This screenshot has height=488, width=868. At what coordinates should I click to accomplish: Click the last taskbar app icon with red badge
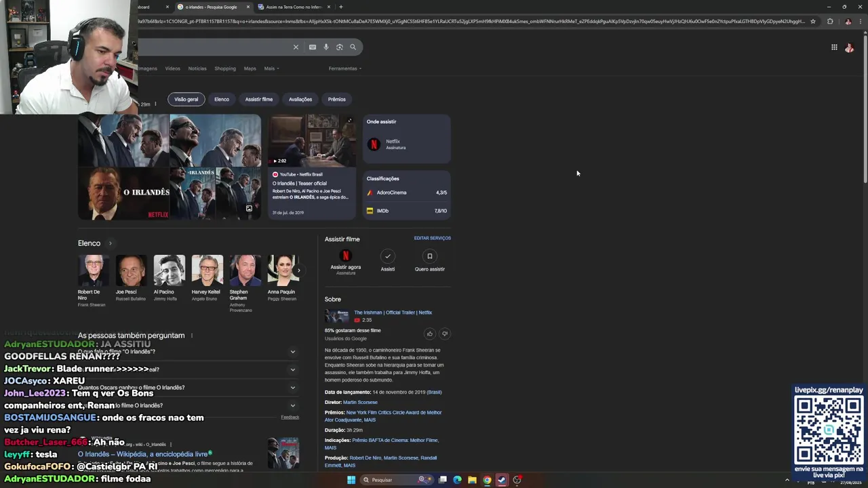point(517,480)
